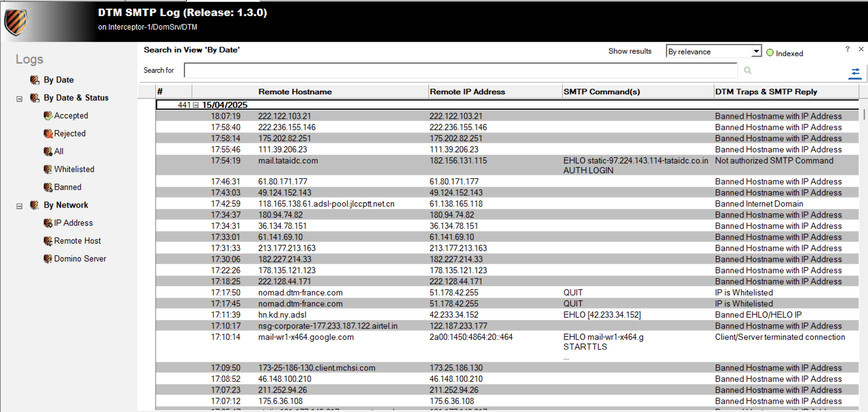Sort by SMTP Command(s) column header

point(638,92)
